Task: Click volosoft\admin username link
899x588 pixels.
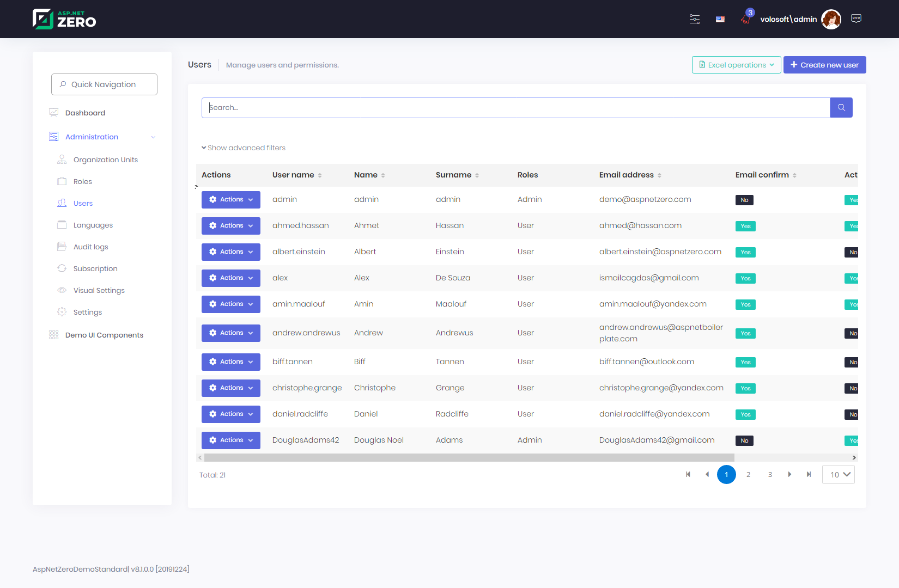Action: [788, 19]
